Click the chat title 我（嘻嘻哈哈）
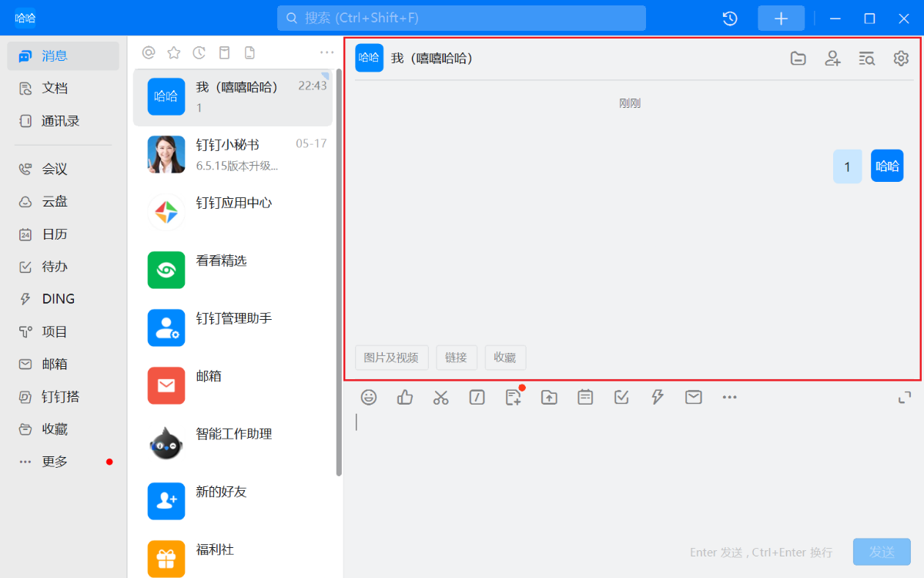 432,58
